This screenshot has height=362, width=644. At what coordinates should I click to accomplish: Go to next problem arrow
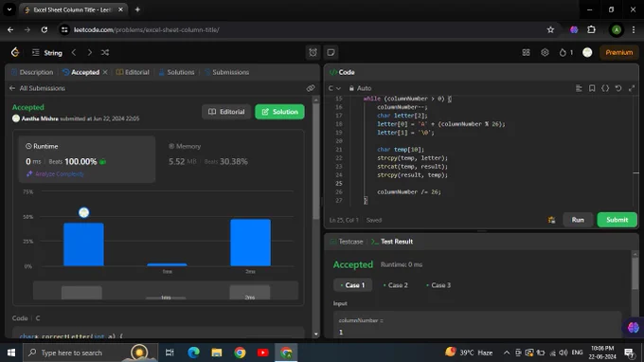pos(90,53)
